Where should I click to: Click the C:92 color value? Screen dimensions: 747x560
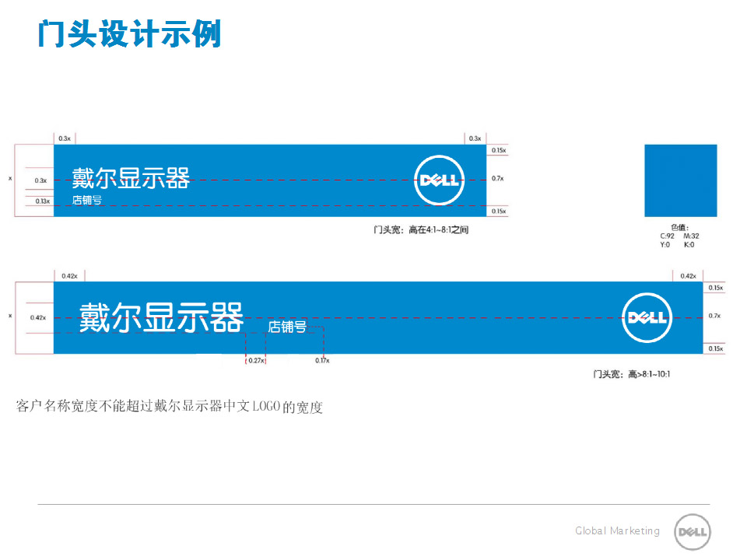(667, 236)
